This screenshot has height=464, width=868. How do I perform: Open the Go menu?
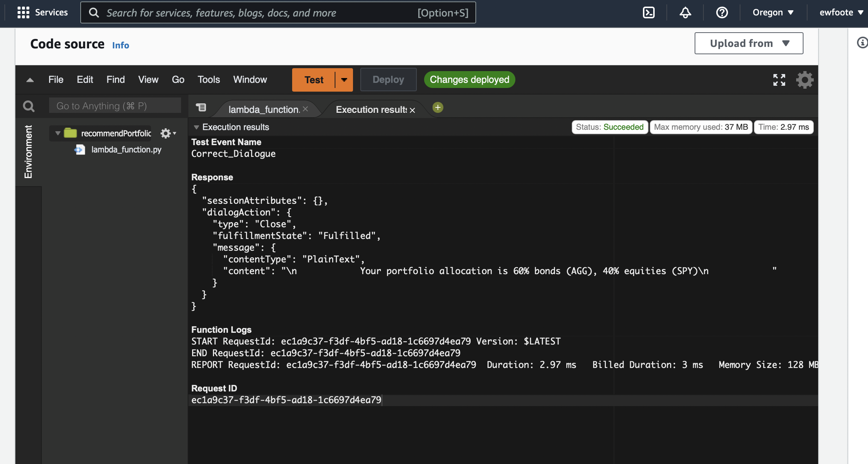pyautogui.click(x=178, y=80)
